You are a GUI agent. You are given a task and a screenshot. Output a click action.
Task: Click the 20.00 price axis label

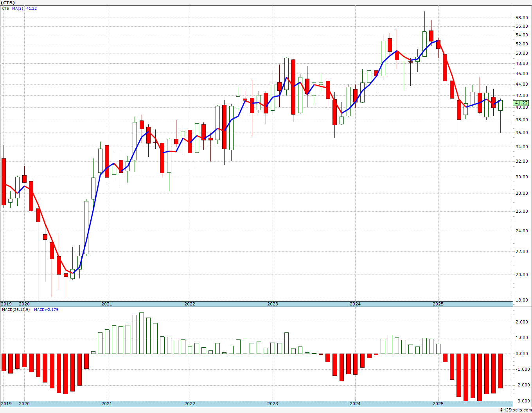coord(522,275)
